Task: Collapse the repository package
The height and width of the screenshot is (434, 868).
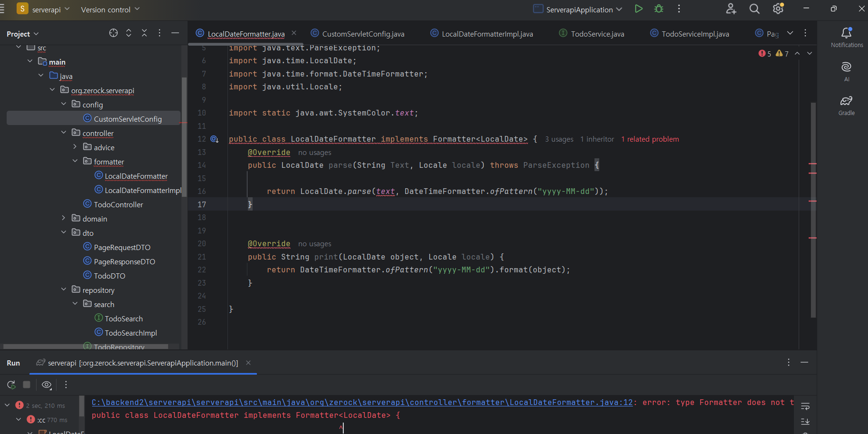Action: [x=64, y=289]
